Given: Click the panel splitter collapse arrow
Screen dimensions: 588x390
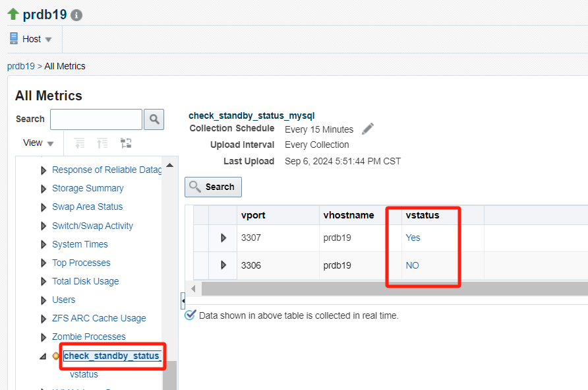Looking at the screenshot, I should [x=183, y=302].
